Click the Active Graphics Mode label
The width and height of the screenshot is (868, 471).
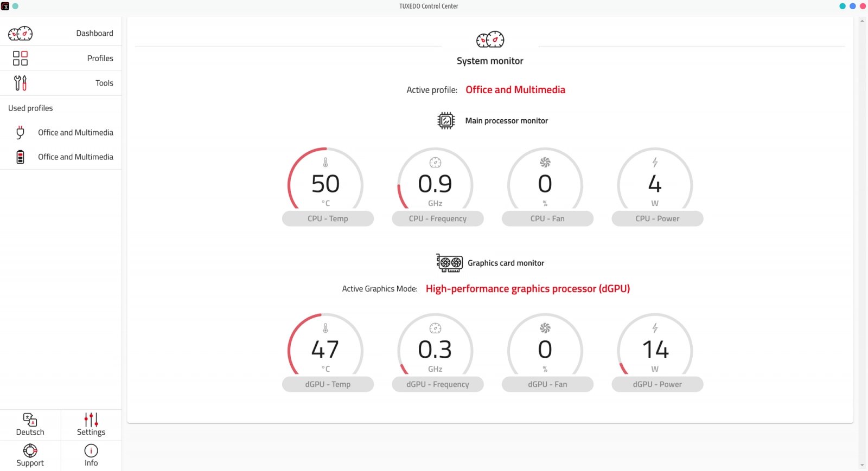click(x=380, y=289)
